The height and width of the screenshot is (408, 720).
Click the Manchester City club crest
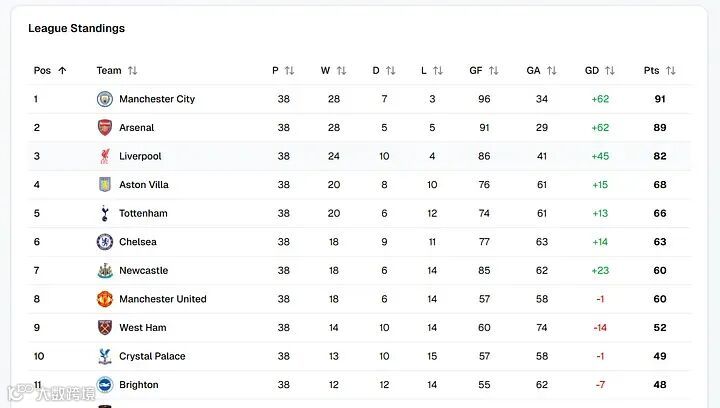coord(105,99)
